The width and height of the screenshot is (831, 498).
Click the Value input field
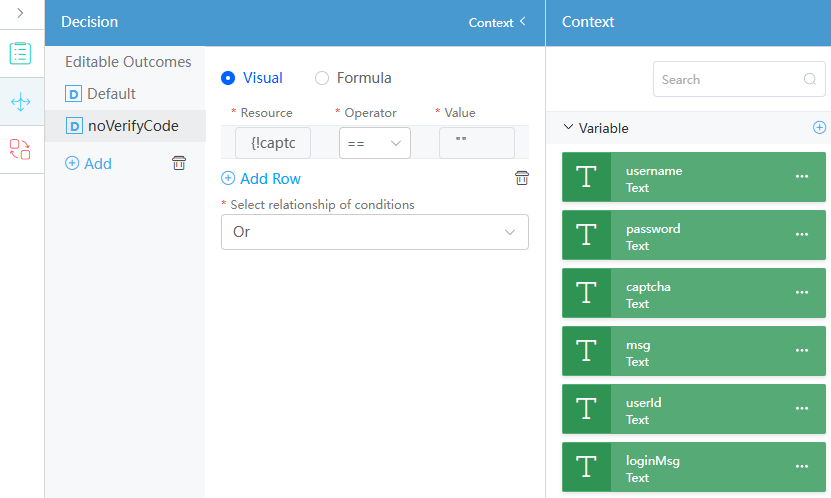477,143
